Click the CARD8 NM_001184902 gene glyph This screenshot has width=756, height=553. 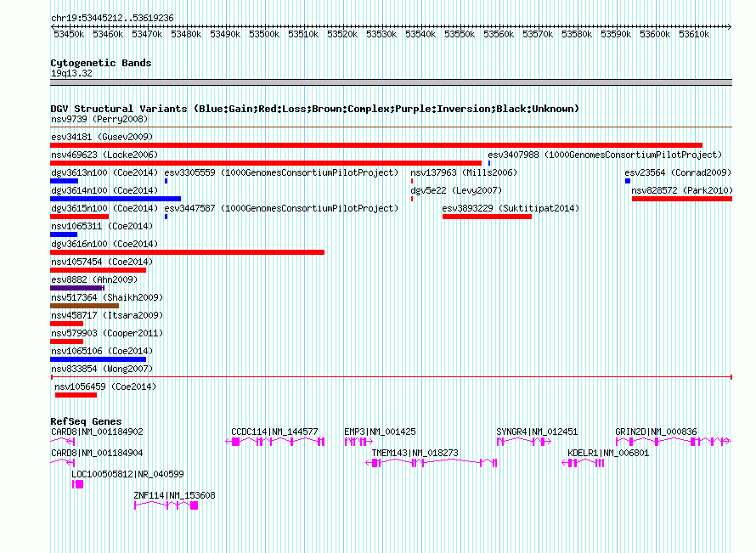click(63, 442)
